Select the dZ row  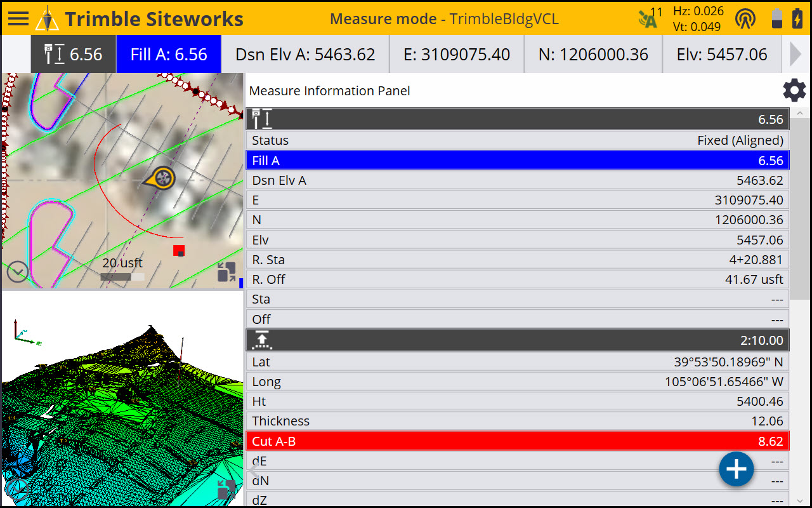(518, 500)
